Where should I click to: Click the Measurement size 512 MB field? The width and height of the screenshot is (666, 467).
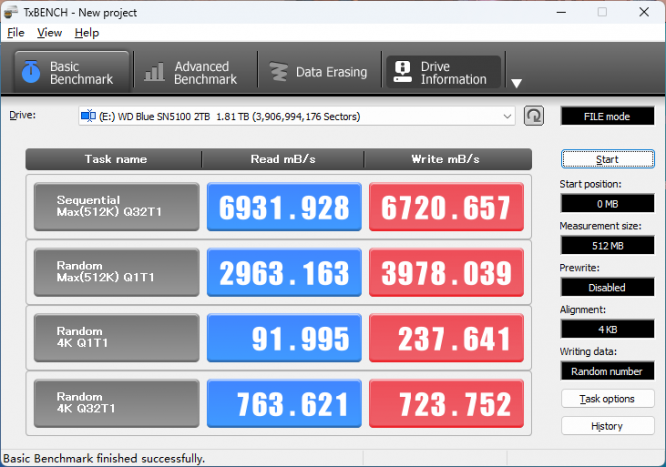pyautogui.click(x=607, y=246)
